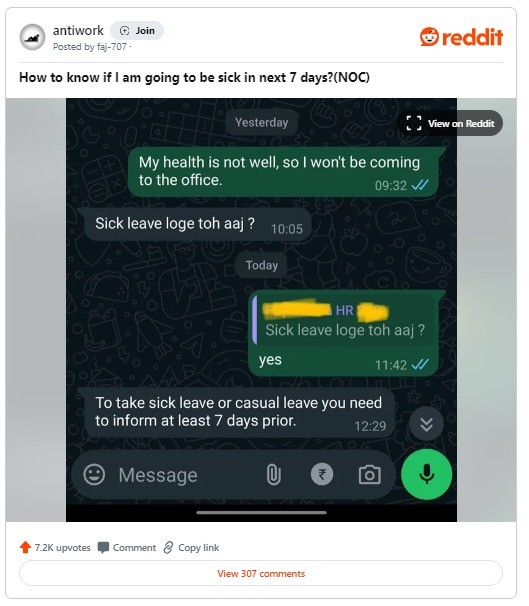Image resolution: width=529 pixels, height=606 pixels.
Task: Tap the green microphone button
Action: click(427, 474)
